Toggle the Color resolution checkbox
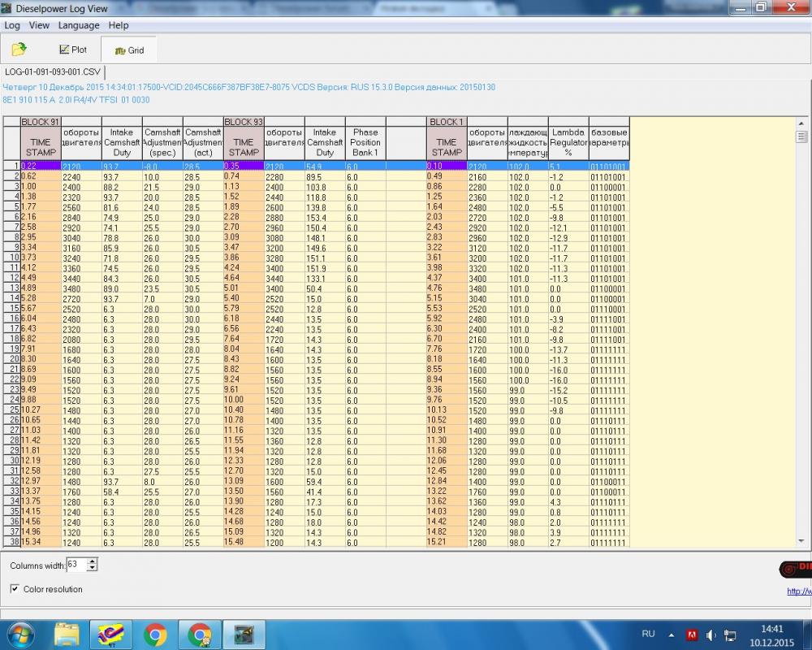This screenshot has height=650, width=812. coord(16,589)
